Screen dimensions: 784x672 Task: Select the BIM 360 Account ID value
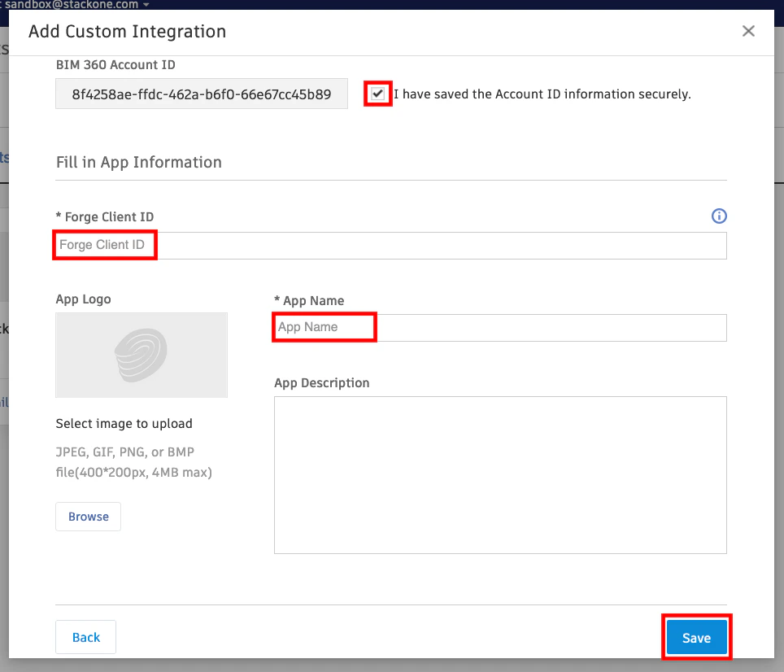(x=201, y=94)
